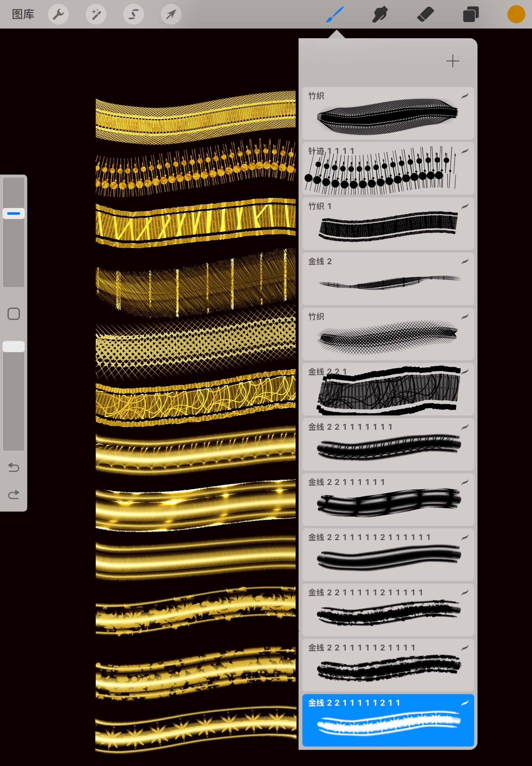Click the undo arrow in sidebar
The width and height of the screenshot is (532, 766).
coord(14,468)
